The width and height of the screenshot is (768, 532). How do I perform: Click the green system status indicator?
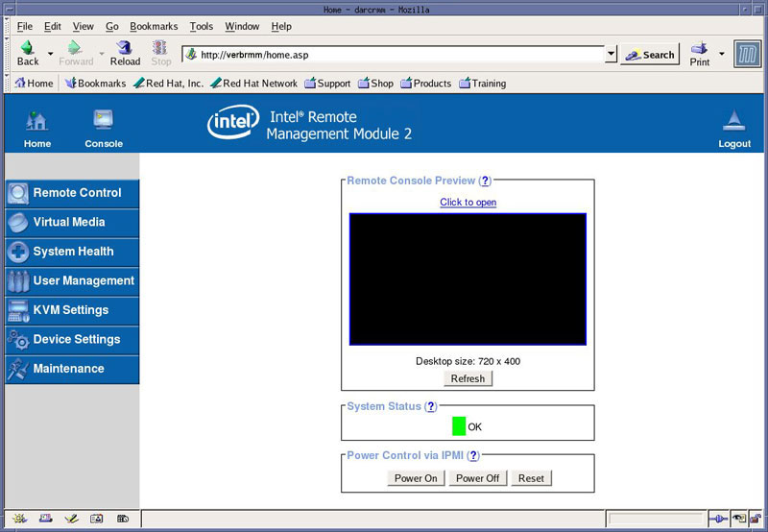[459, 426]
